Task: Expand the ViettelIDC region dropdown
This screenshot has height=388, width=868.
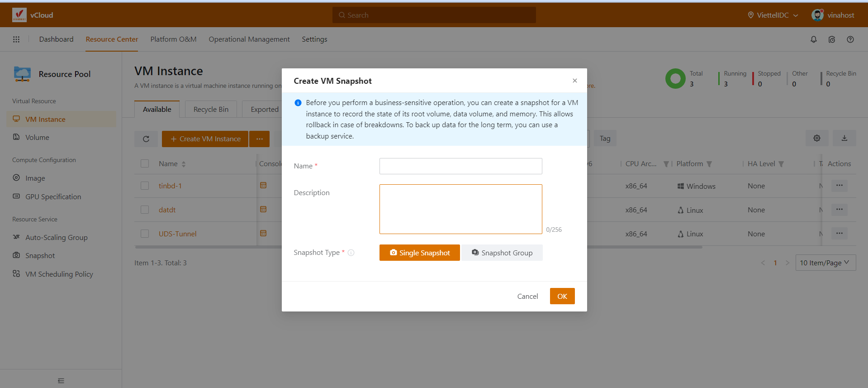Action: [773, 15]
